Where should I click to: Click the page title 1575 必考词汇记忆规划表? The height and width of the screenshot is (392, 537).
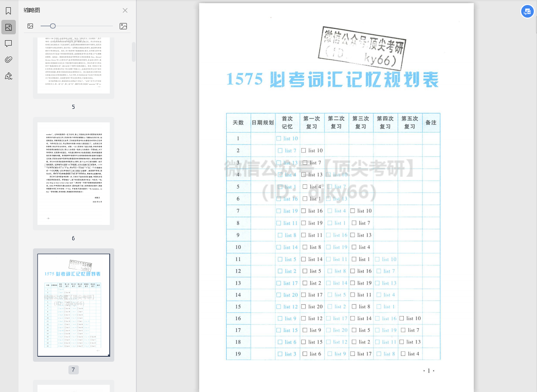tap(332, 79)
